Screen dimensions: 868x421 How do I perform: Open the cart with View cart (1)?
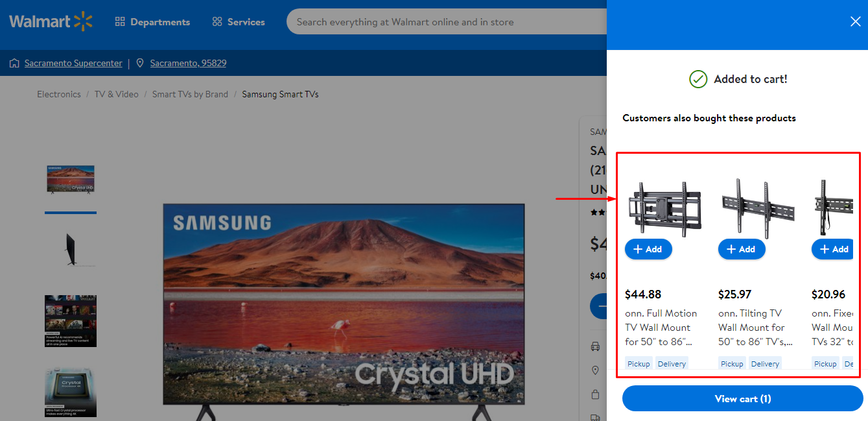pyautogui.click(x=743, y=398)
